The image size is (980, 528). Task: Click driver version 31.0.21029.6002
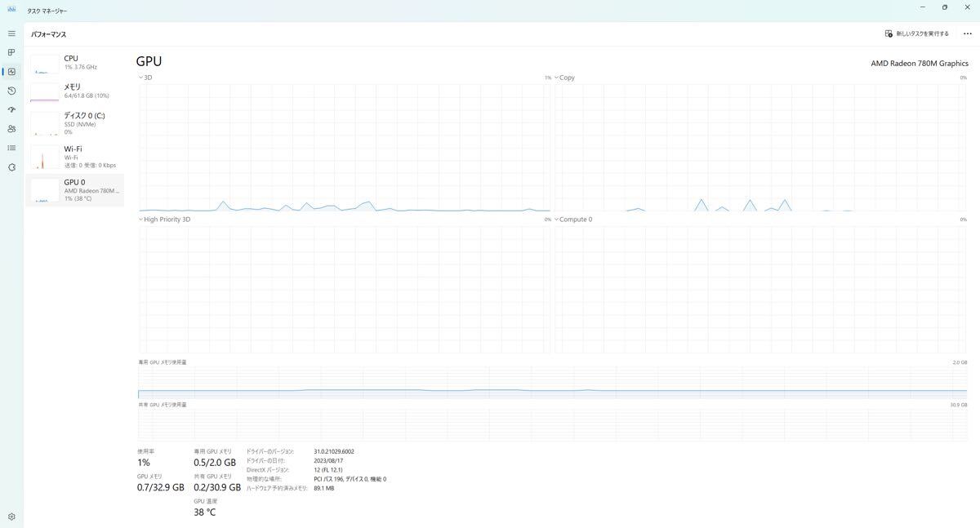[334, 451]
